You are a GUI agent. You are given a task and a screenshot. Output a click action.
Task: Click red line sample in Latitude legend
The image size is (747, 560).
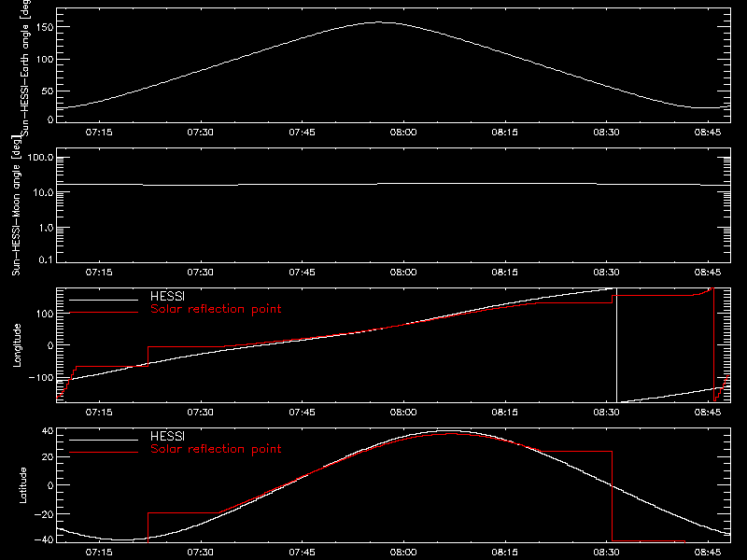(x=104, y=453)
